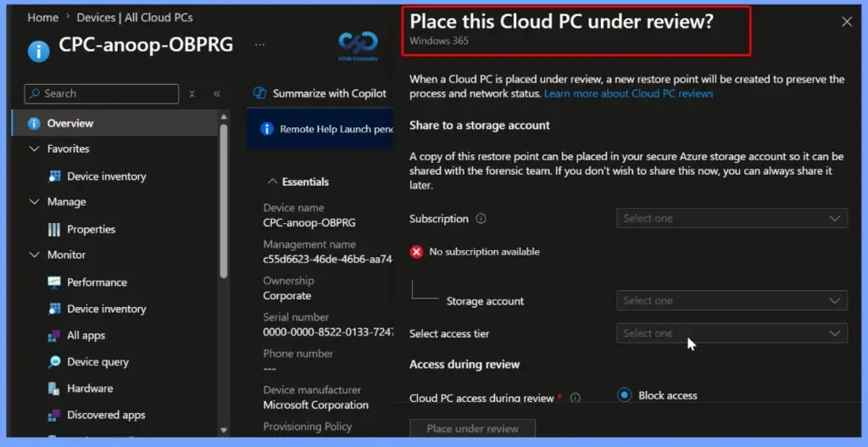This screenshot has width=868, height=447.
Task: Open Properties in the sidebar
Action: click(92, 229)
